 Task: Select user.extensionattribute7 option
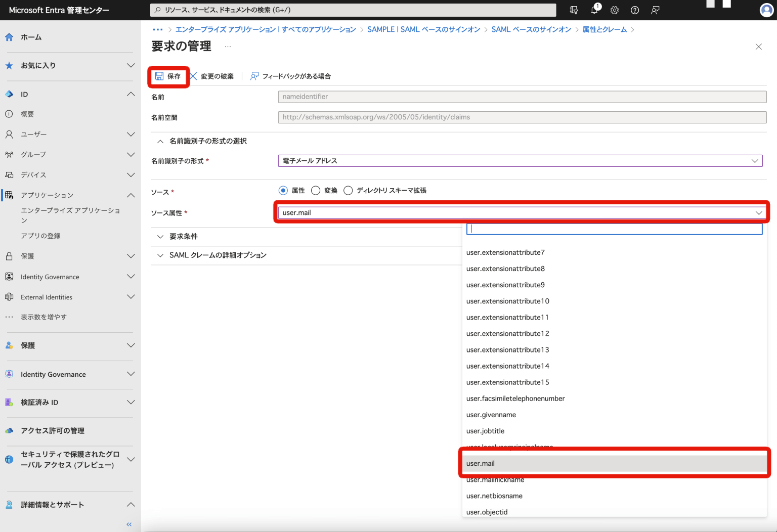(x=614, y=252)
